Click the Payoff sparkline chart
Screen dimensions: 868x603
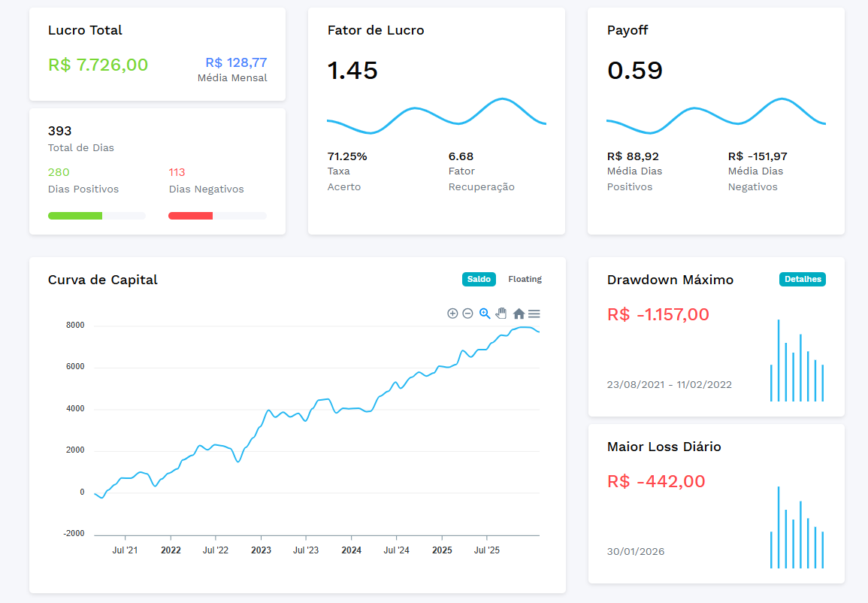[x=715, y=117]
